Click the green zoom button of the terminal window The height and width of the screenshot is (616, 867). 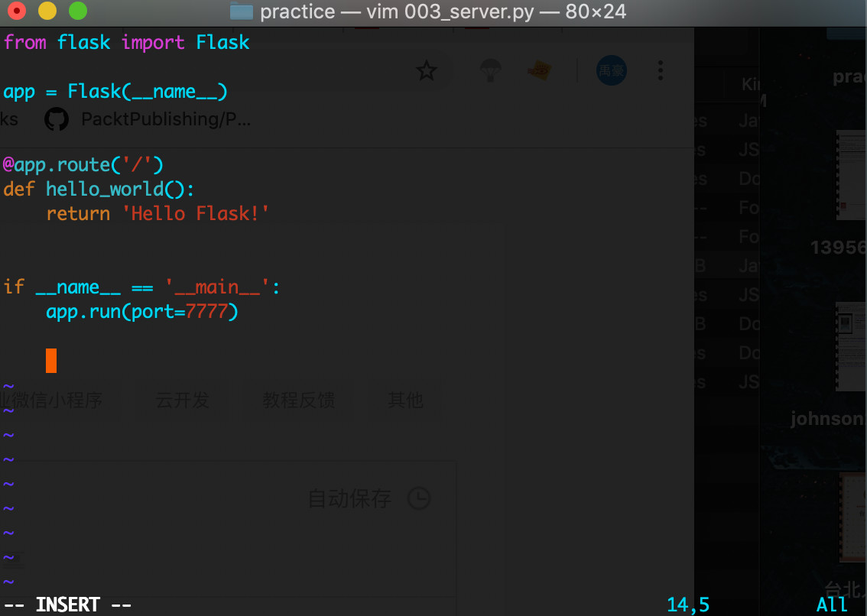point(78,11)
